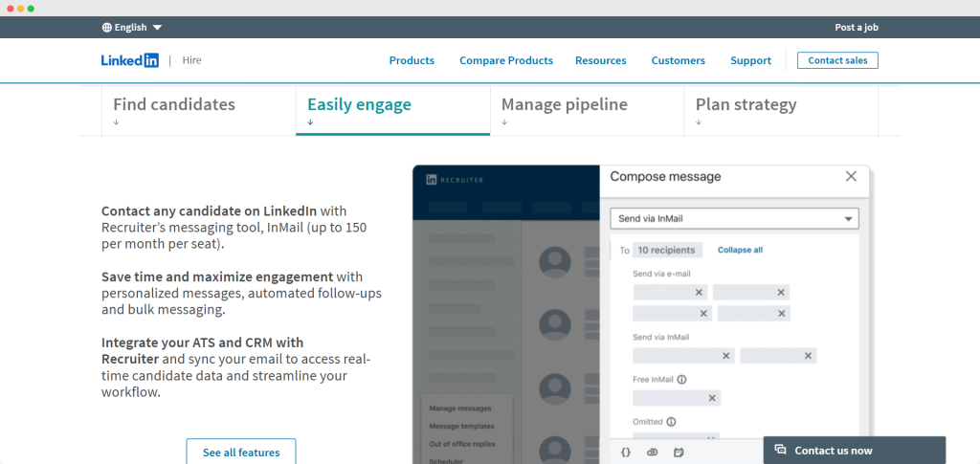Screen dimensions: 980x464
Task: Click the curly braces template variable icon
Action: (x=625, y=451)
